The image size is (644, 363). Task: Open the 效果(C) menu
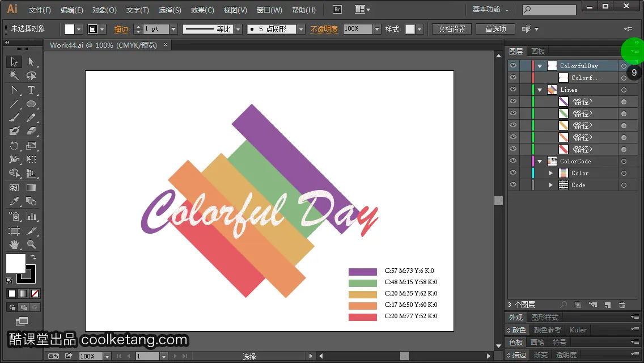pos(202,10)
